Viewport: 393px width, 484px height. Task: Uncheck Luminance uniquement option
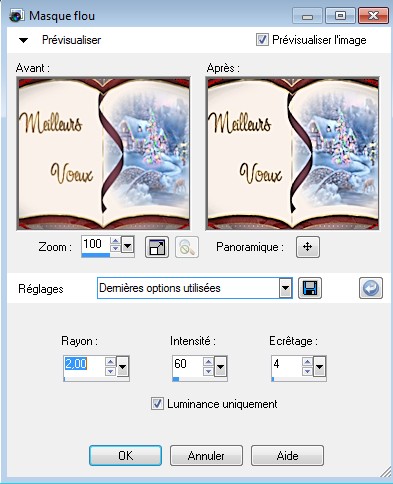click(157, 404)
